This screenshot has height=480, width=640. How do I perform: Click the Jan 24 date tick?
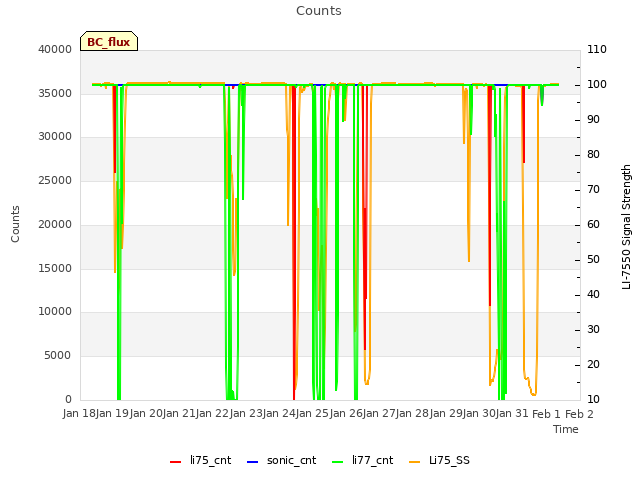pyautogui.click(x=279, y=414)
